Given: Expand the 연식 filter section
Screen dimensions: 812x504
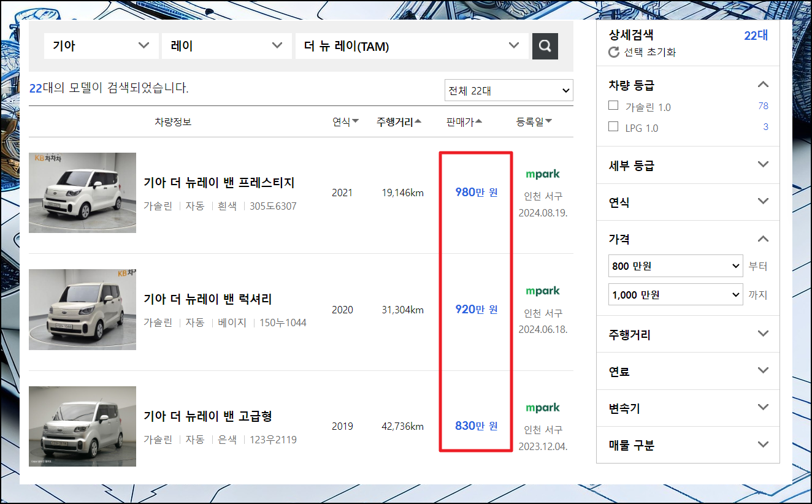Looking at the screenshot, I should [763, 201].
